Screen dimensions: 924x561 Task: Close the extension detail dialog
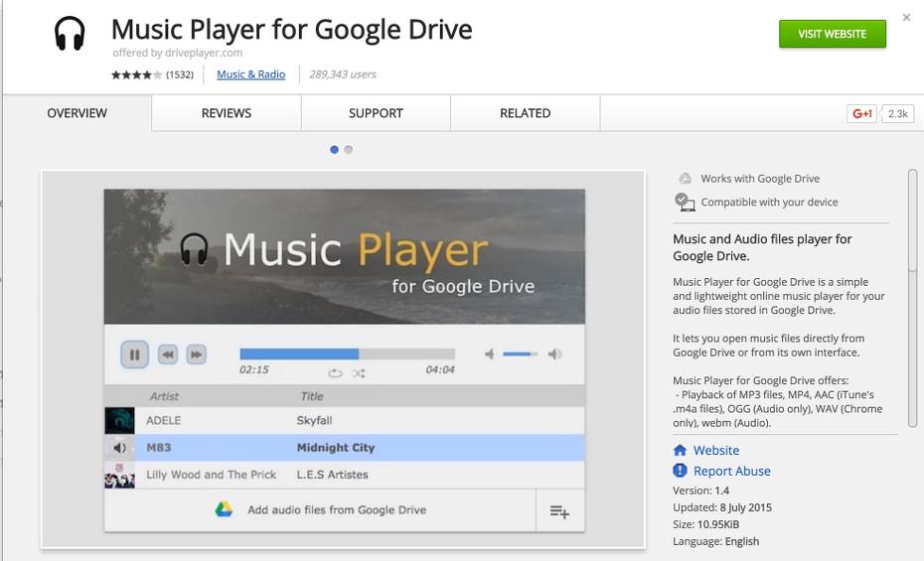click(906, 18)
